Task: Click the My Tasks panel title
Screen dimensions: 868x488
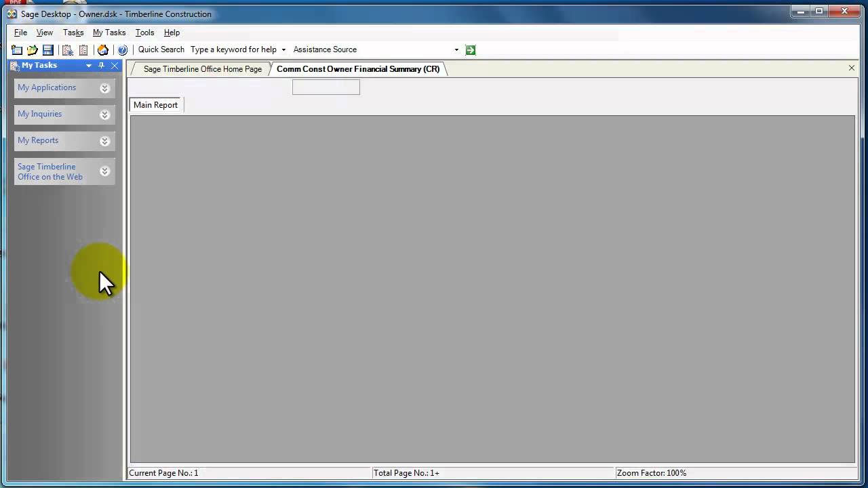Action: pyautogui.click(x=39, y=66)
